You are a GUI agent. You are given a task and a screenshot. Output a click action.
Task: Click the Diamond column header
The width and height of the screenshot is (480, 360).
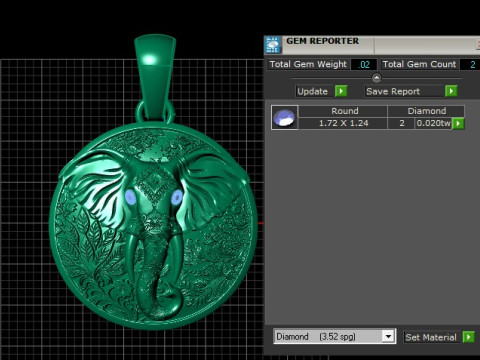click(426, 111)
